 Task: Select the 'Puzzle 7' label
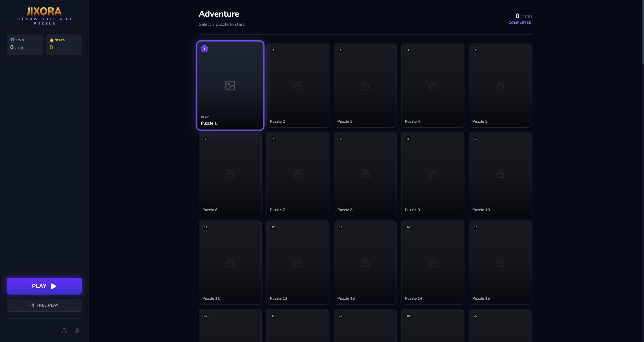[x=277, y=210]
